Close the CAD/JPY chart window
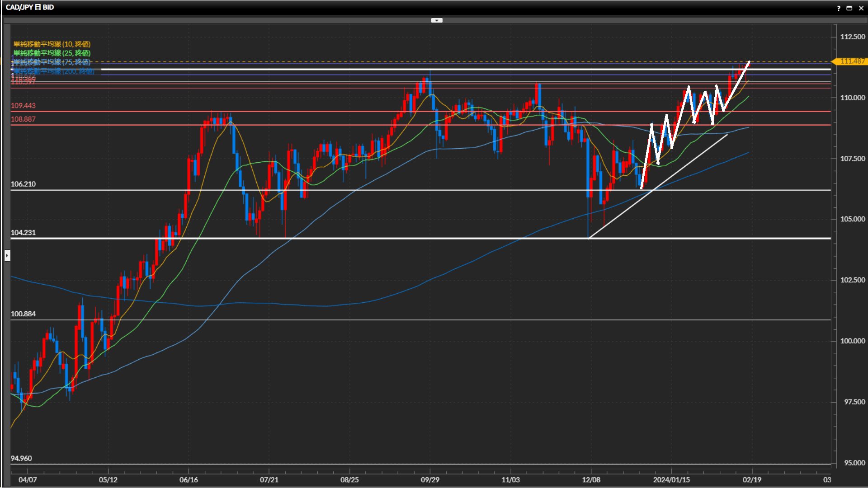The height and width of the screenshot is (488, 868). [861, 8]
